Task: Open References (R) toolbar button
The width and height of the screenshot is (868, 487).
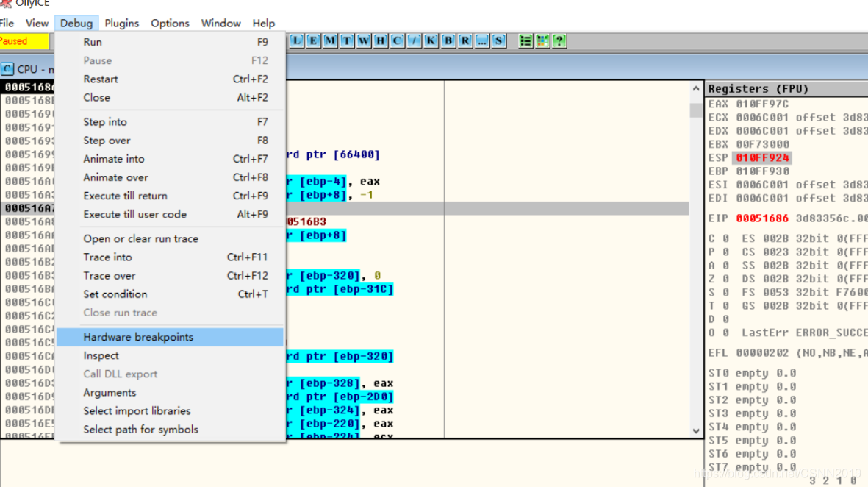Action: 465,40
